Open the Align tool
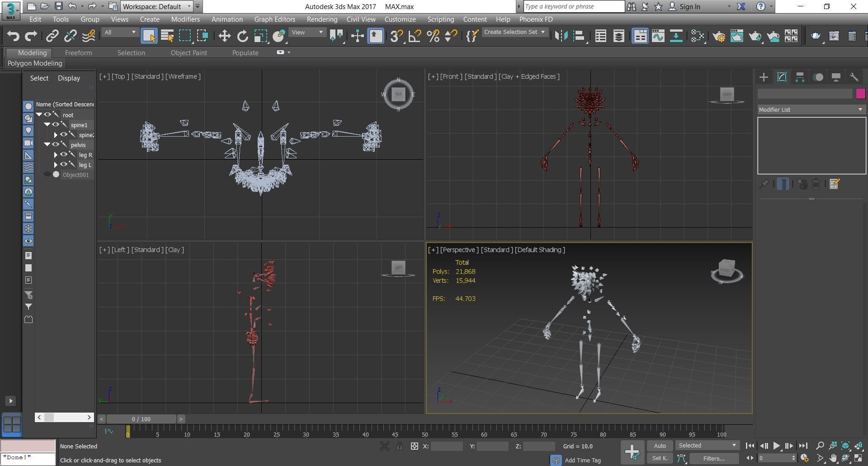The width and height of the screenshot is (868, 466). pos(579,36)
